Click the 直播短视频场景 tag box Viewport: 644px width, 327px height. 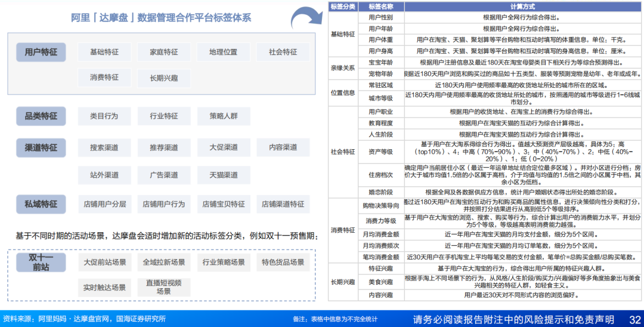[164, 287]
